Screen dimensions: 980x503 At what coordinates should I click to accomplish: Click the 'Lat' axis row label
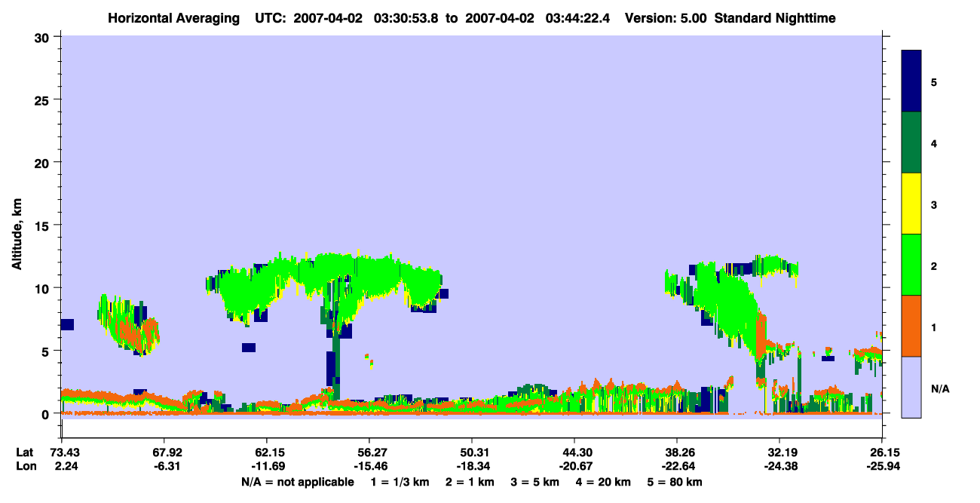pyautogui.click(x=24, y=452)
